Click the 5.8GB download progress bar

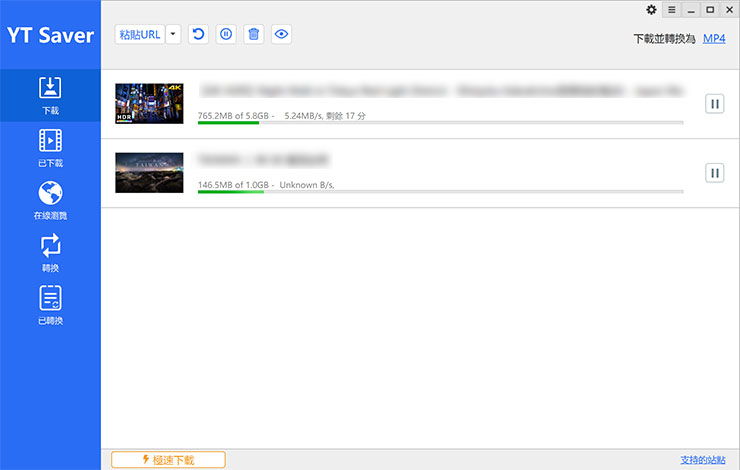click(440, 123)
